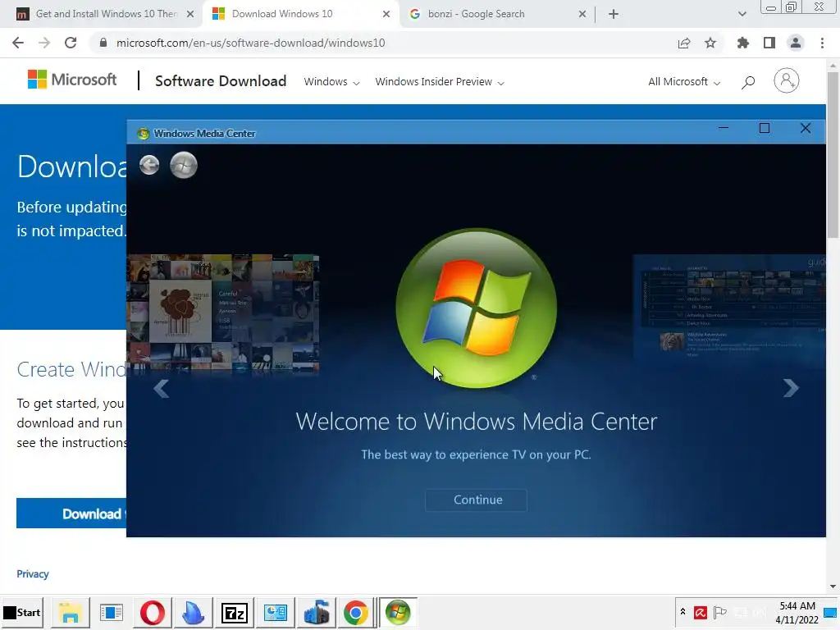
Task: Open the Chrome profile avatar
Action: (x=796, y=43)
